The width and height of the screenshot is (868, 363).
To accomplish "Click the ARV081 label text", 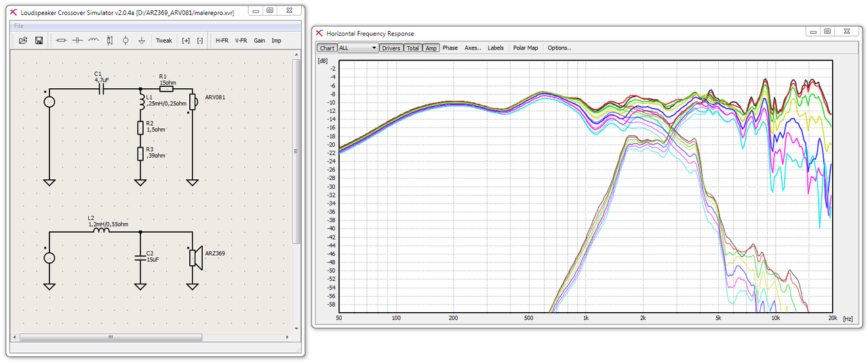I will (x=215, y=98).
